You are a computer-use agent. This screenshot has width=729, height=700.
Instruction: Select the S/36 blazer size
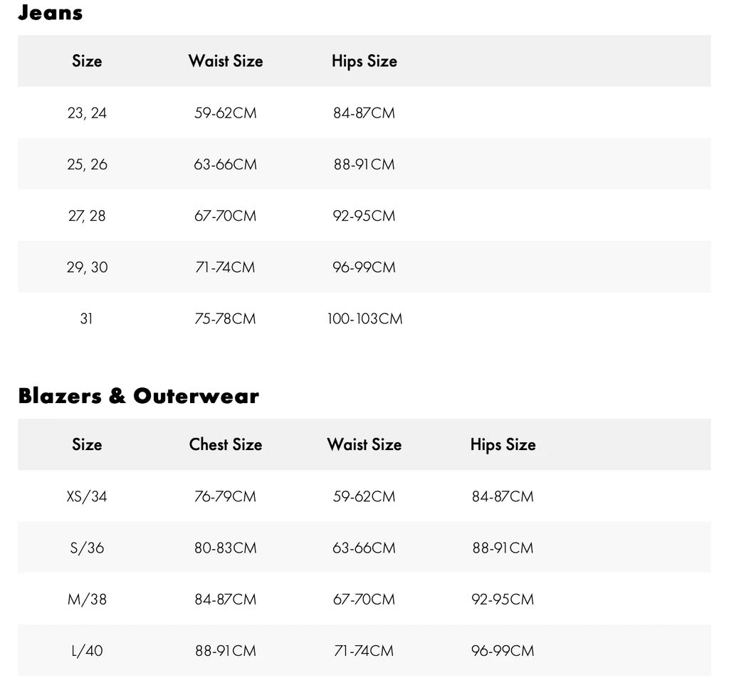click(87, 548)
